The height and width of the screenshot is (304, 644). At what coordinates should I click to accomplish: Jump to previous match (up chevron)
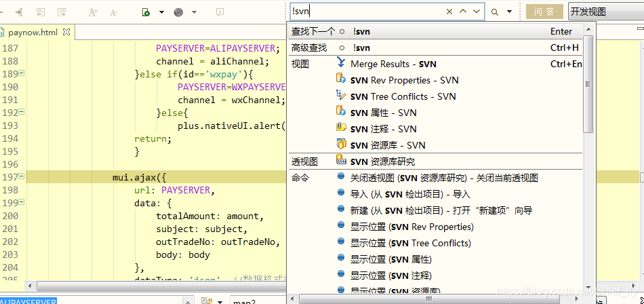point(463,12)
